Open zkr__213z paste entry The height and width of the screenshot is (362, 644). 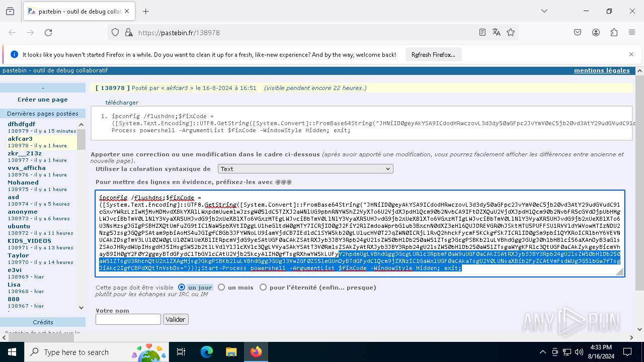coord(25,153)
